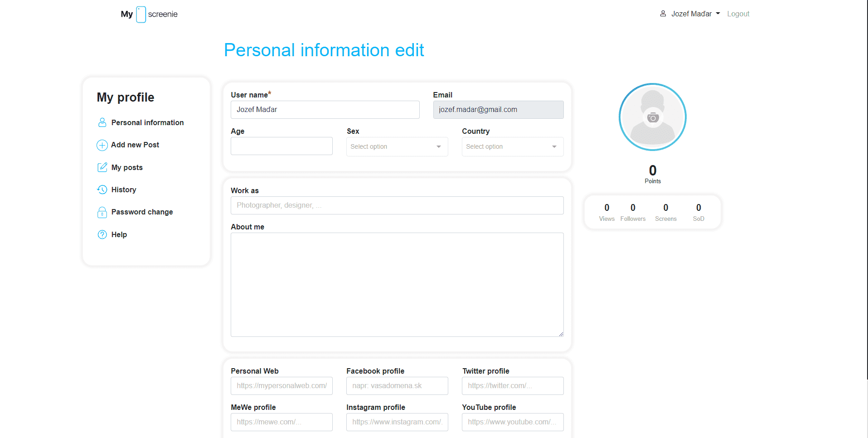This screenshot has height=438, width=868.
Task: Select the Add new Post link
Action: coord(135,145)
